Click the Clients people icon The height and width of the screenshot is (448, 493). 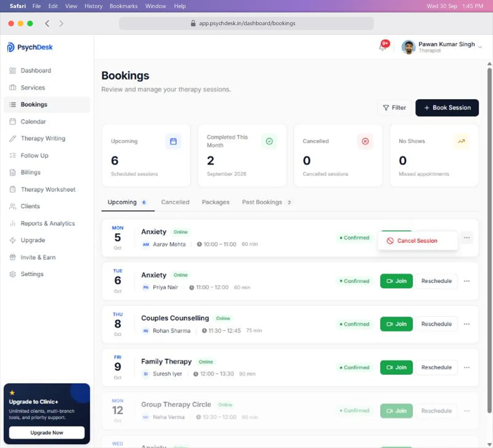click(x=13, y=206)
